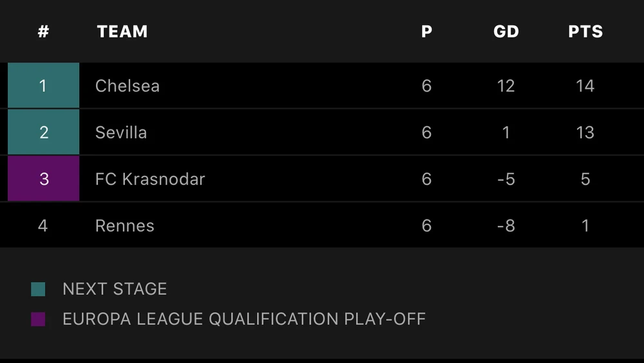Click the teal Next Stage legend swatch
Viewport: 644px width, 363px height.
[38, 289]
